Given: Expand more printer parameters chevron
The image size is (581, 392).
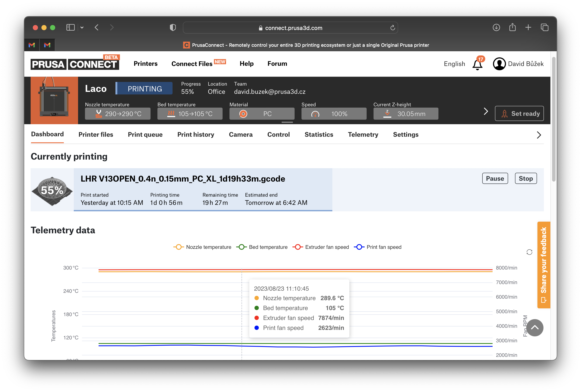Looking at the screenshot, I should (485, 111).
